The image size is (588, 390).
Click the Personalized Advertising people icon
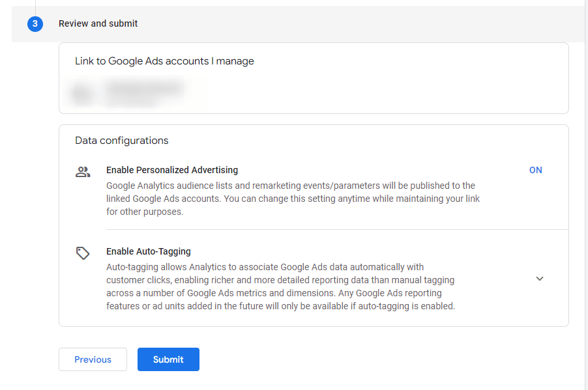point(83,172)
